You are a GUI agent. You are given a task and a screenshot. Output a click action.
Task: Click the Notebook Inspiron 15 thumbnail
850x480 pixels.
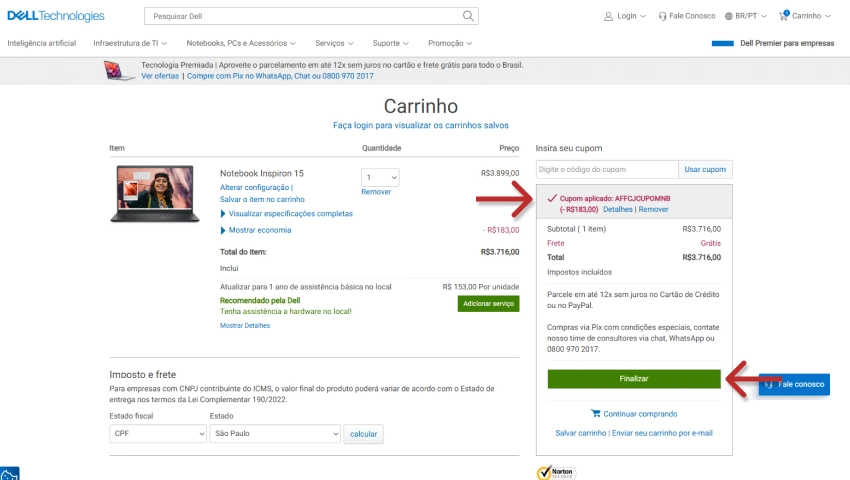click(x=155, y=194)
